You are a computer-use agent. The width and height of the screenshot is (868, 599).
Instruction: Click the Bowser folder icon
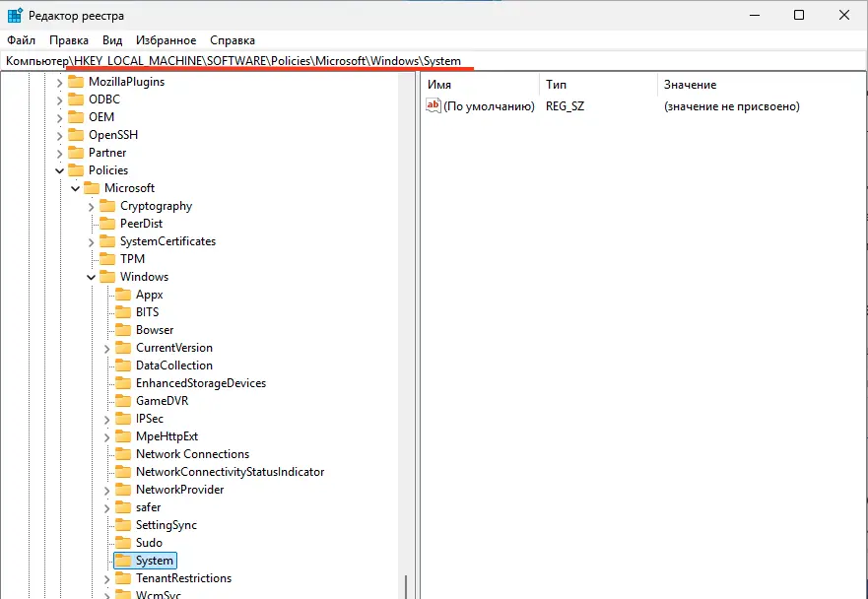[123, 329]
